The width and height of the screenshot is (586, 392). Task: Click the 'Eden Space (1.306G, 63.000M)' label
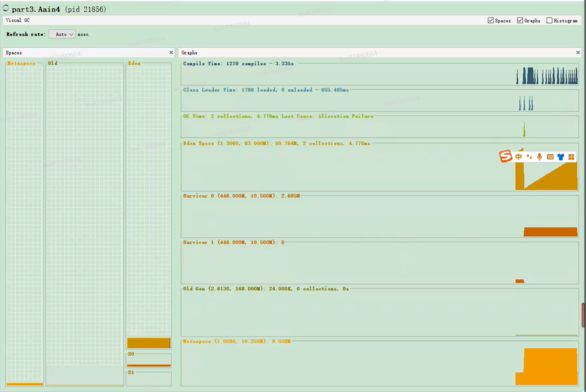click(276, 143)
